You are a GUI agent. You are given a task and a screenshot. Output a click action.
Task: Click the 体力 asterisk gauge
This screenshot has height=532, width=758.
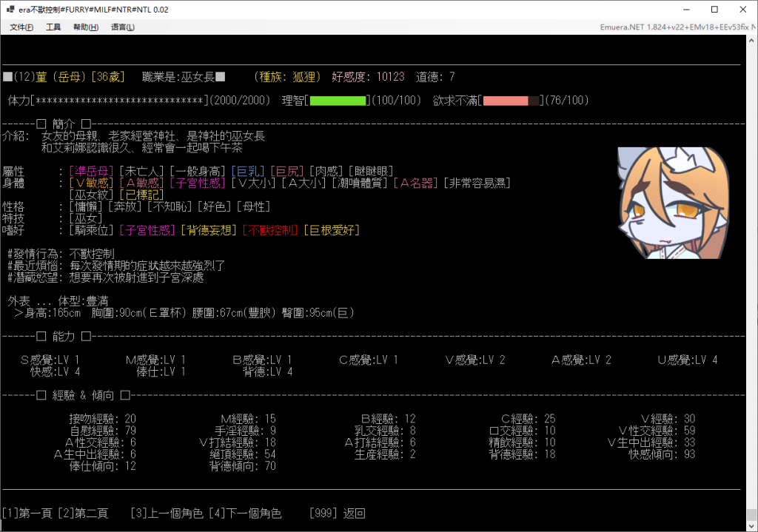119,101
